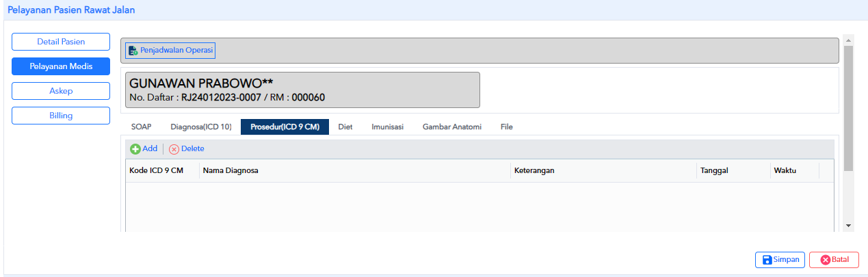Open the File tab
This screenshot has width=868, height=277.
pyautogui.click(x=506, y=127)
